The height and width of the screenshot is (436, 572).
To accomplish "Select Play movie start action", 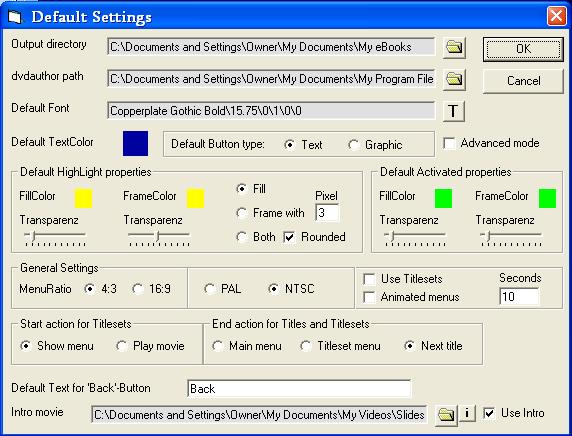I will point(121,346).
